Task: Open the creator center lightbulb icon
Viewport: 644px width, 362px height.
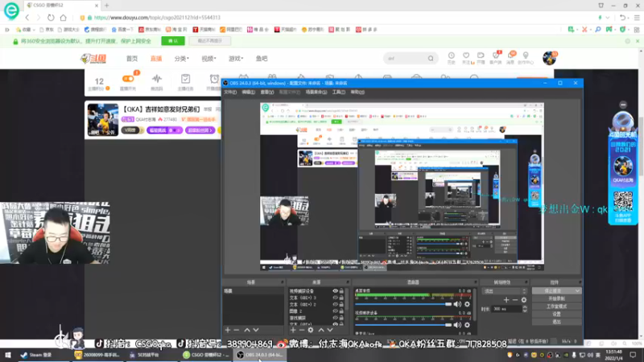Action: (526, 58)
